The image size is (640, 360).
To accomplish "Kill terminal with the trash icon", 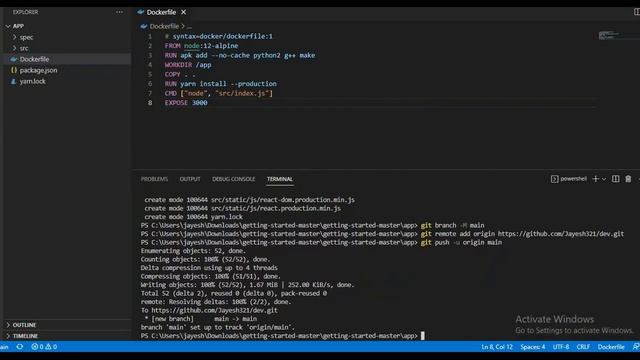I will coord(628,179).
